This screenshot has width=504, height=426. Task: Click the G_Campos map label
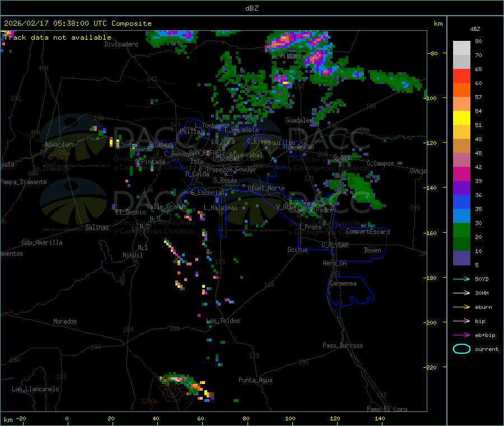(x=380, y=163)
